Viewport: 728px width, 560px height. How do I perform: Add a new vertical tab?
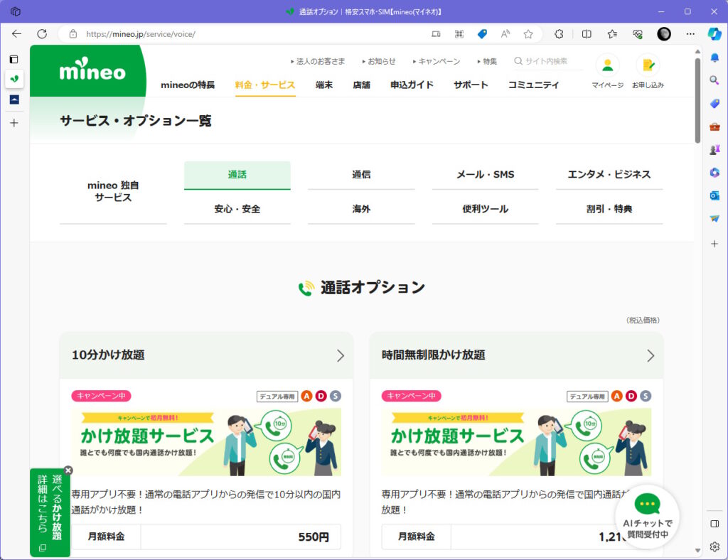[14, 123]
